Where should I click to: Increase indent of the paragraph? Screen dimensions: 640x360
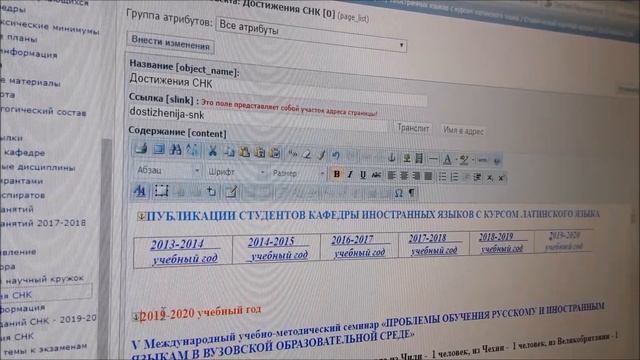477,178
